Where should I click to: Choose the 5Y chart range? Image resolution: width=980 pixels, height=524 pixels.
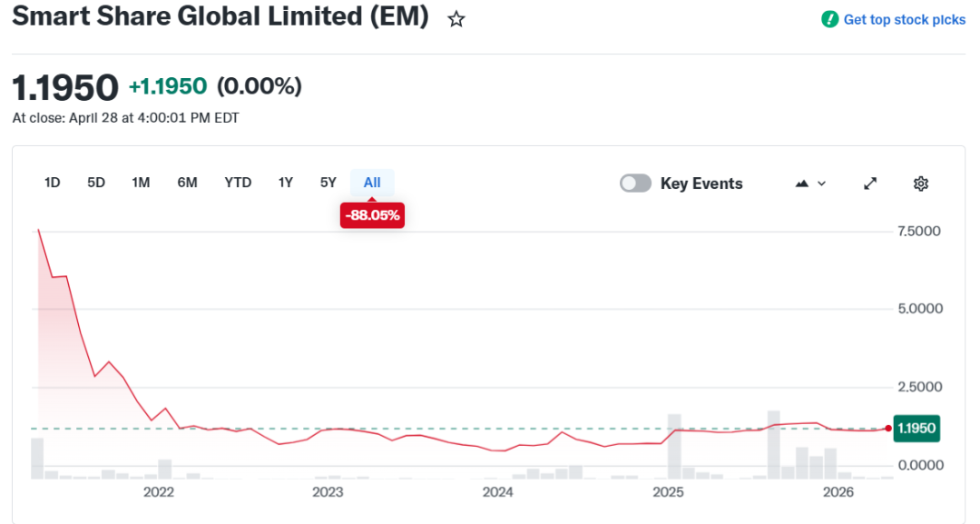(328, 183)
